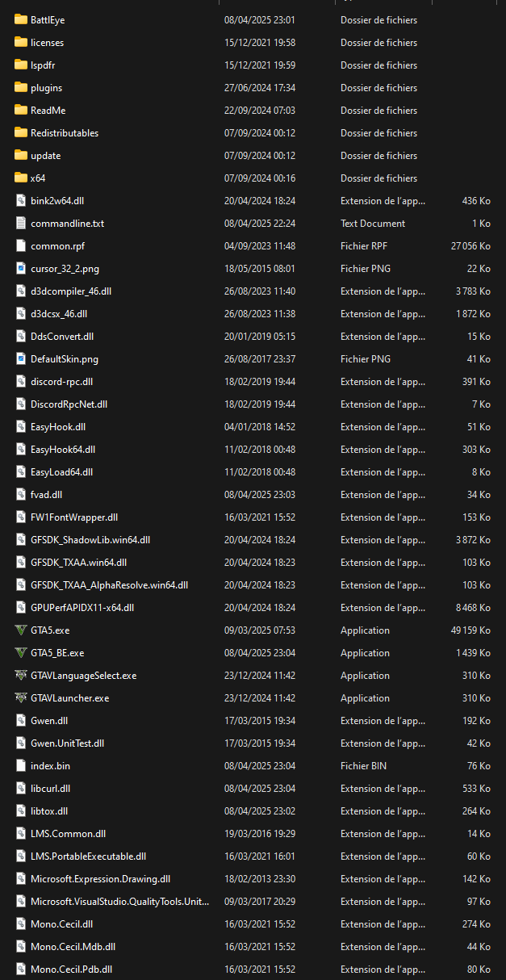This screenshot has height=980, width=506.
Task: Click the bink2w64.dll file icon
Action: (x=21, y=200)
